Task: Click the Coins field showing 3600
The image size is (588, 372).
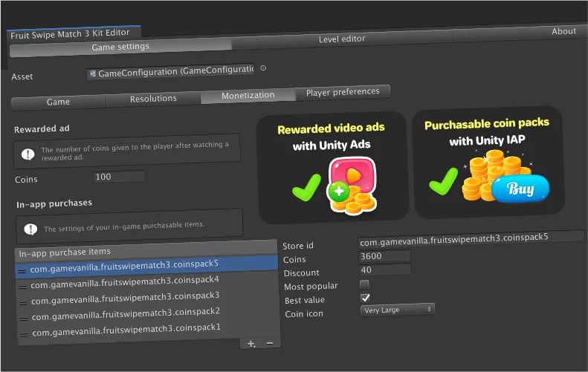Action: click(384, 256)
